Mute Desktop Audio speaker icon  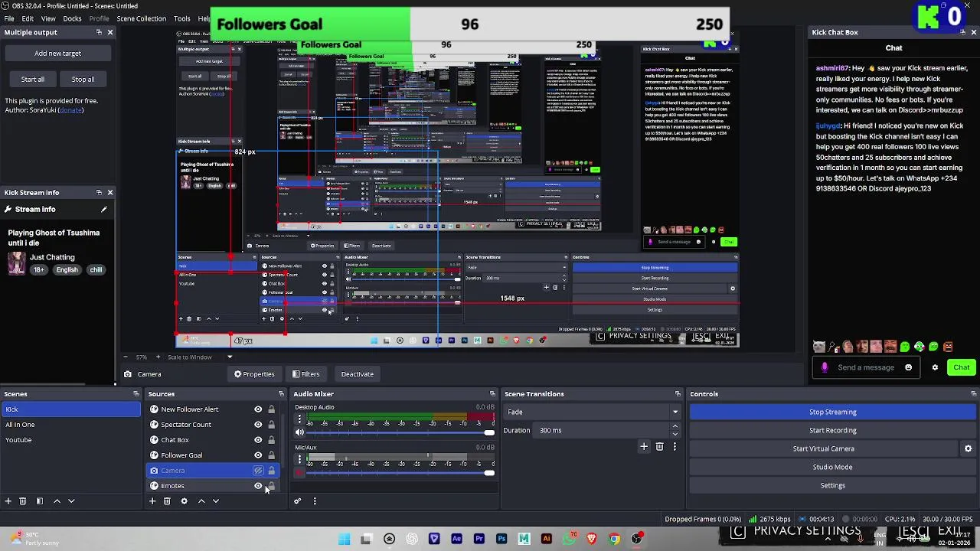click(299, 433)
